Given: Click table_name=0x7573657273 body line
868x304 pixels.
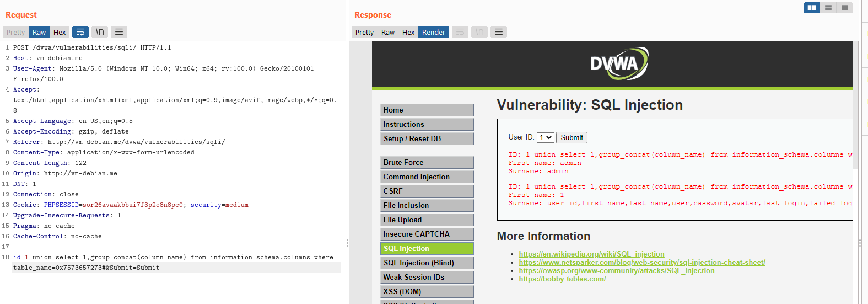Looking at the screenshot, I should [87, 268].
